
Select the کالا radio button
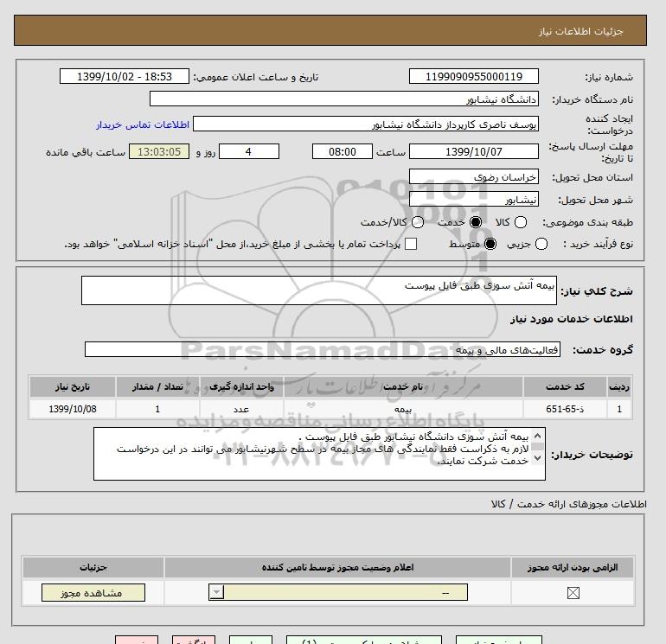[x=521, y=222]
